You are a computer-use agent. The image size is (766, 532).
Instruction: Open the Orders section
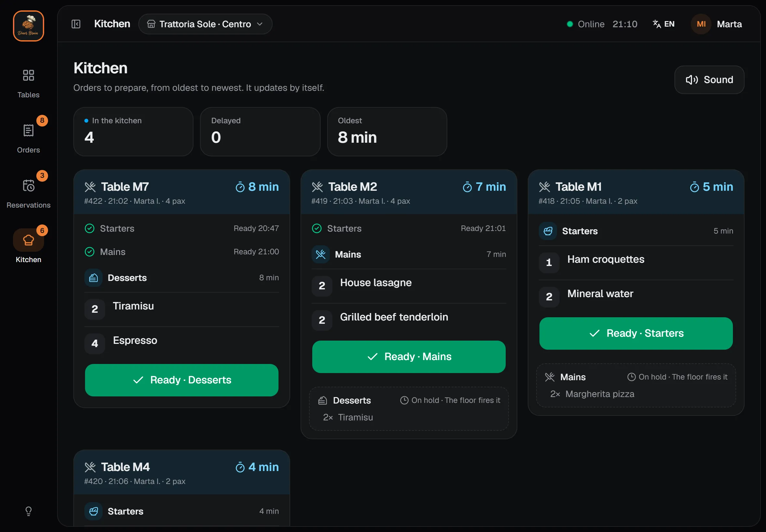28,139
